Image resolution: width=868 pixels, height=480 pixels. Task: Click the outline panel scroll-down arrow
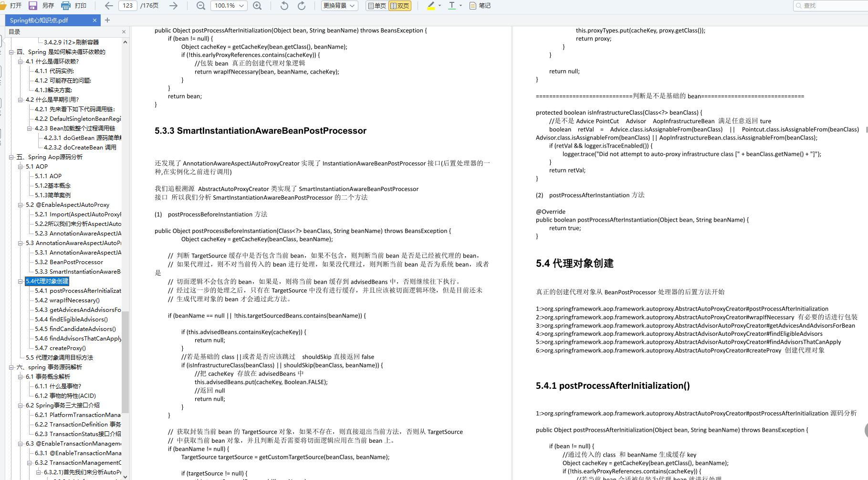tap(125, 476)
